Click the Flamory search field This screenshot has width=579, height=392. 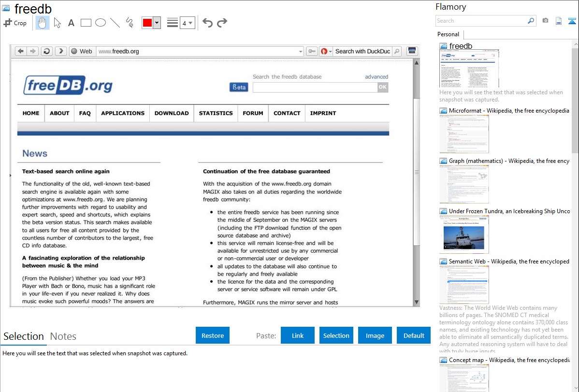(481, 21)
